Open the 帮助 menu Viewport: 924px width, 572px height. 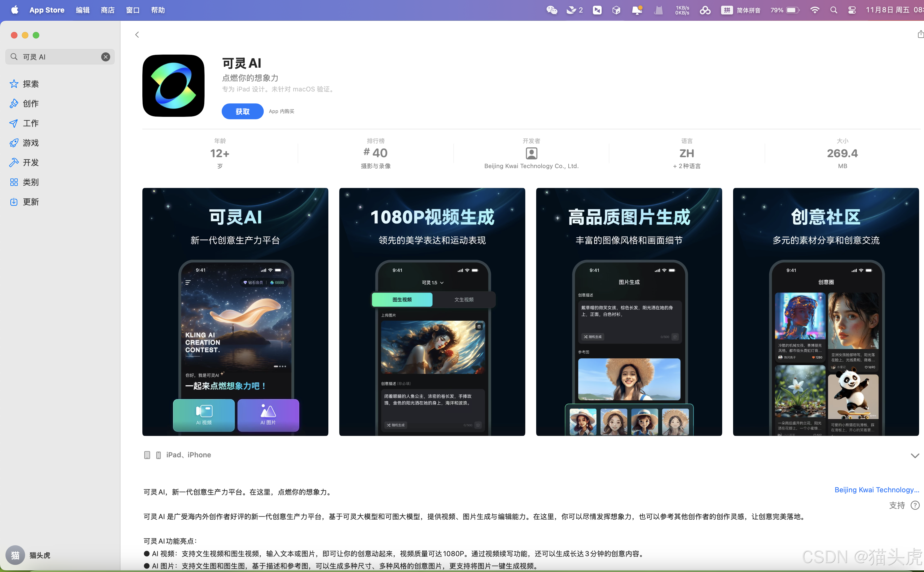158,10
